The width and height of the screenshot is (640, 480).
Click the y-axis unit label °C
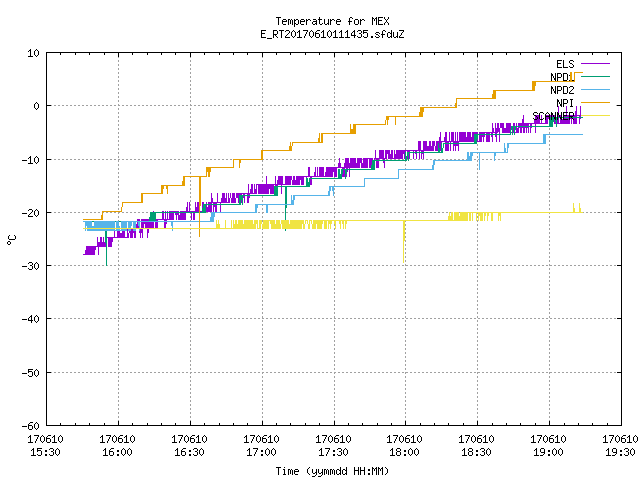click(11, 239)
